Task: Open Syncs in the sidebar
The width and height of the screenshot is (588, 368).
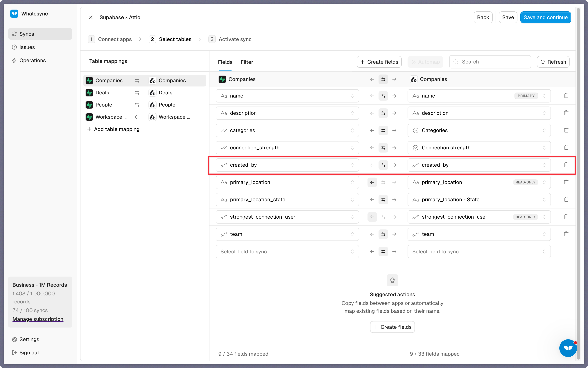Action: coord(40,34)
